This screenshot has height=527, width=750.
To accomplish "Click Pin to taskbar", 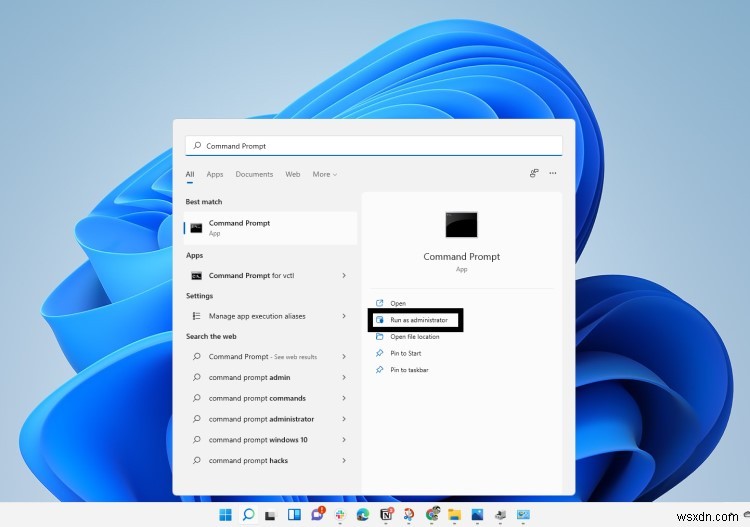I will pyautogui.click(x=409, y=370).
